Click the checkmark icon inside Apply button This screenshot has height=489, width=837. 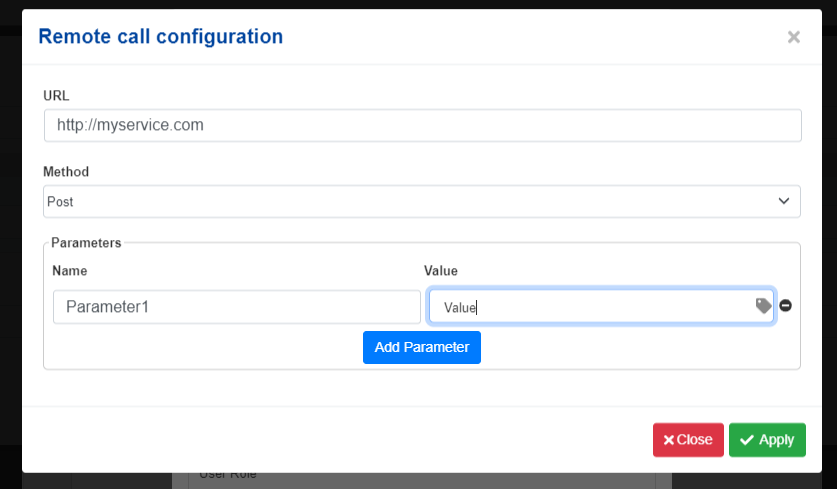click(x=747, y=440)
